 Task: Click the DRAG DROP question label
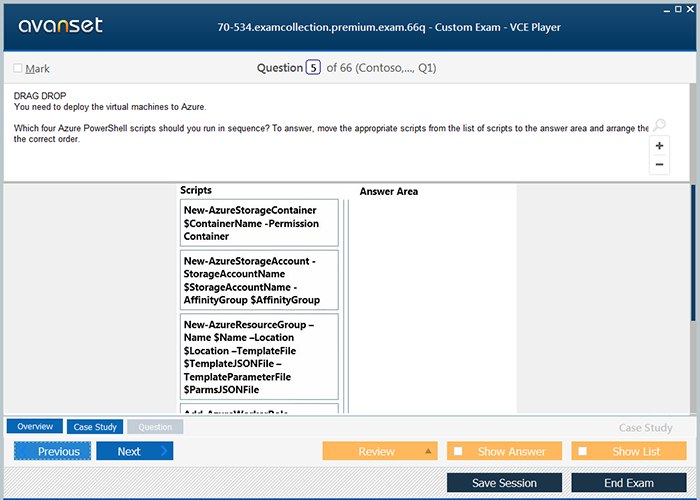(40, 96)
